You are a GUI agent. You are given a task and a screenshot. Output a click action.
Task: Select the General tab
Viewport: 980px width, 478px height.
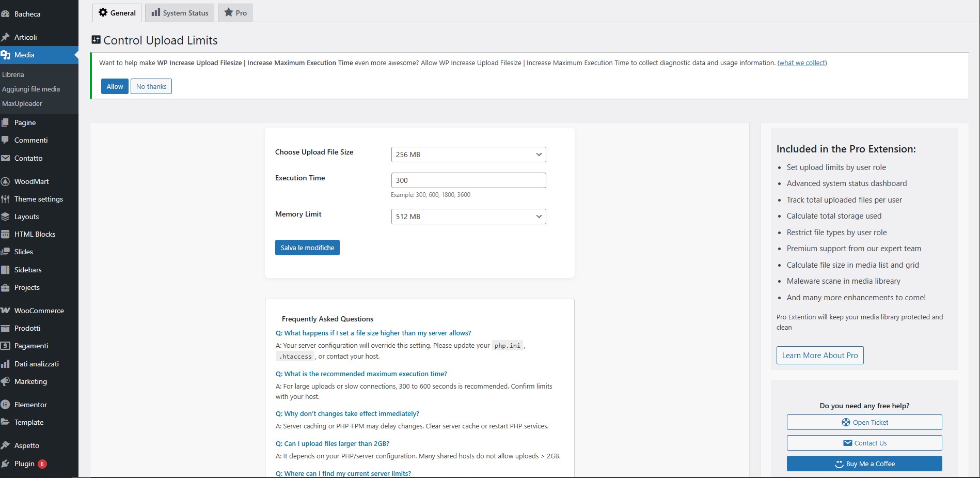click(x=117, y=13)
